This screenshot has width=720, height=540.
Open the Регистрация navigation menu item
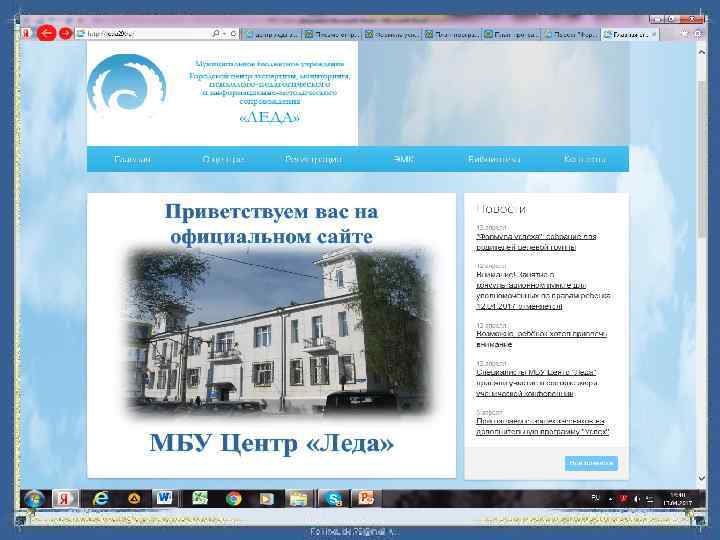[313, 159]
